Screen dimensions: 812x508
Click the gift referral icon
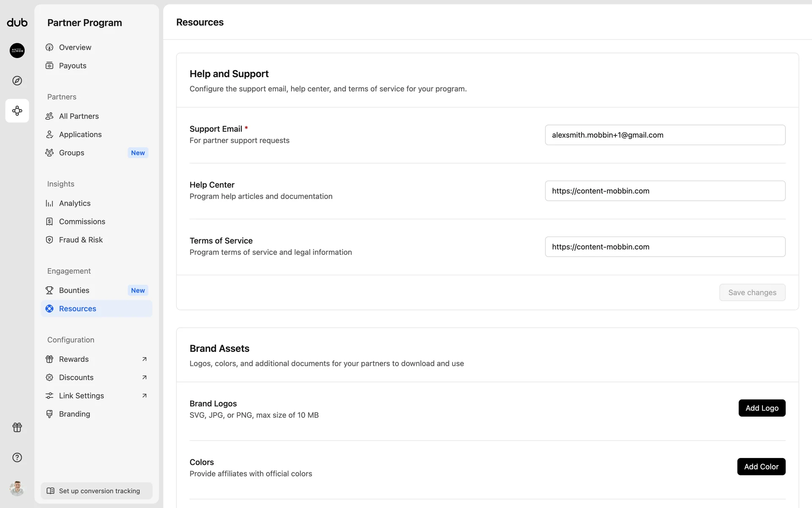(x=17, y=427)
